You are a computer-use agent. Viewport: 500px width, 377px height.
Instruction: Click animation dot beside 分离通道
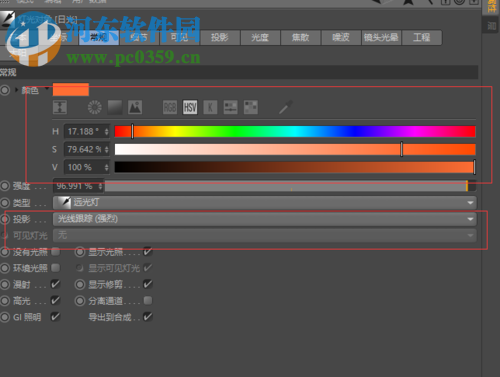pos(80,301)
